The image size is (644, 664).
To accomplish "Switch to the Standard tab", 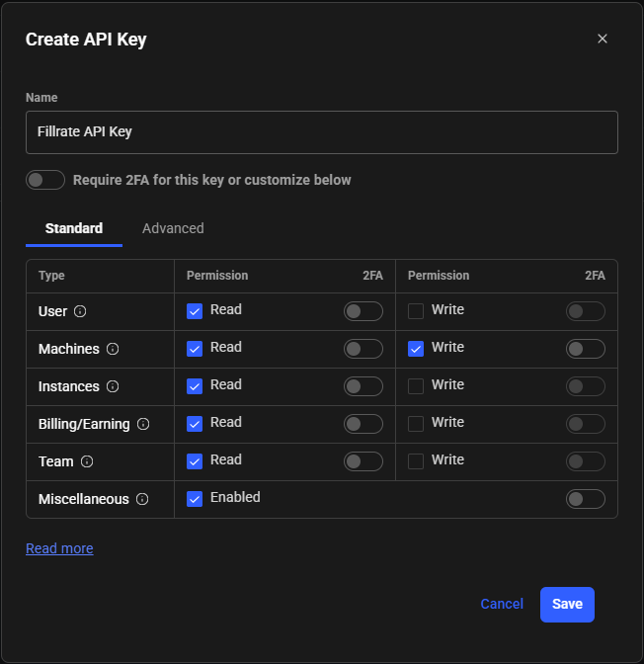I will point(74,228).
